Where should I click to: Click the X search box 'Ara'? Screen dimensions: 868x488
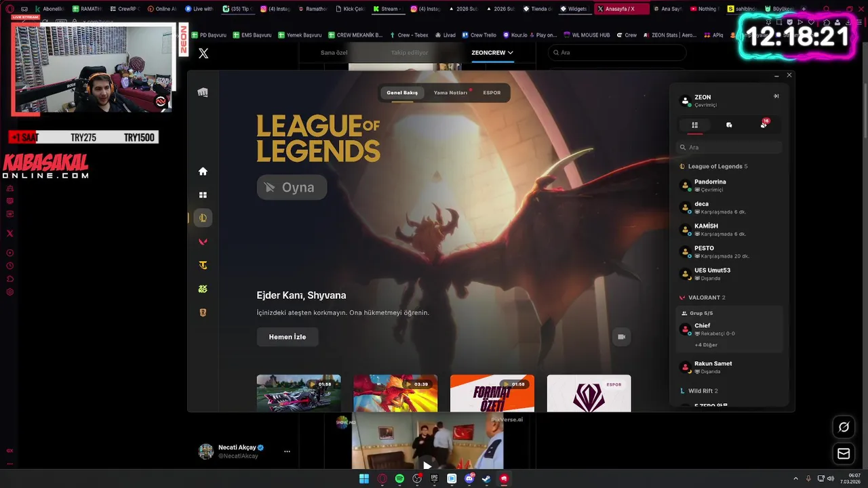(616, 53)
